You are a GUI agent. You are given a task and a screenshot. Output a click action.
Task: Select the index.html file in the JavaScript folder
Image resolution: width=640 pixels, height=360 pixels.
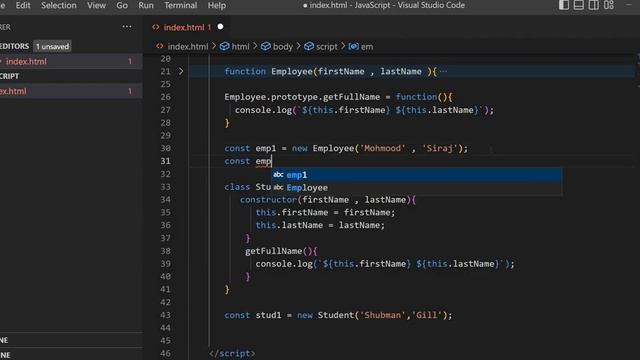(71, 91)
